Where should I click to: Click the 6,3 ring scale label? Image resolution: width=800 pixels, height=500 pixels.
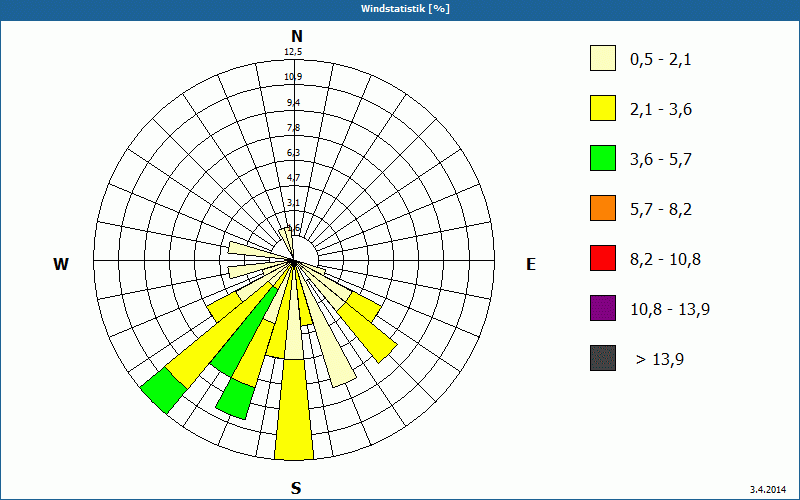tap(293, 153)
